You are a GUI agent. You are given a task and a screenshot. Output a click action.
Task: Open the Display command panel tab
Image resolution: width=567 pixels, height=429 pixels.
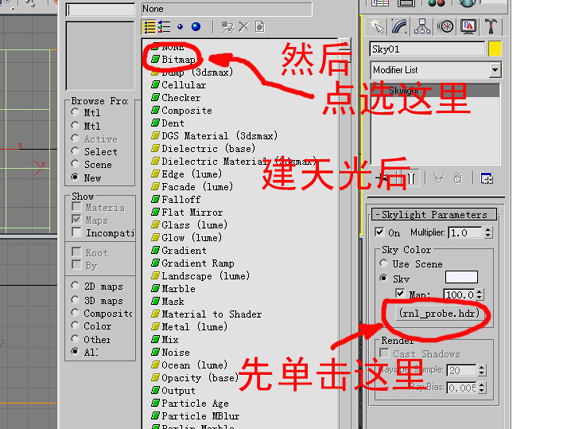(468, 27)
